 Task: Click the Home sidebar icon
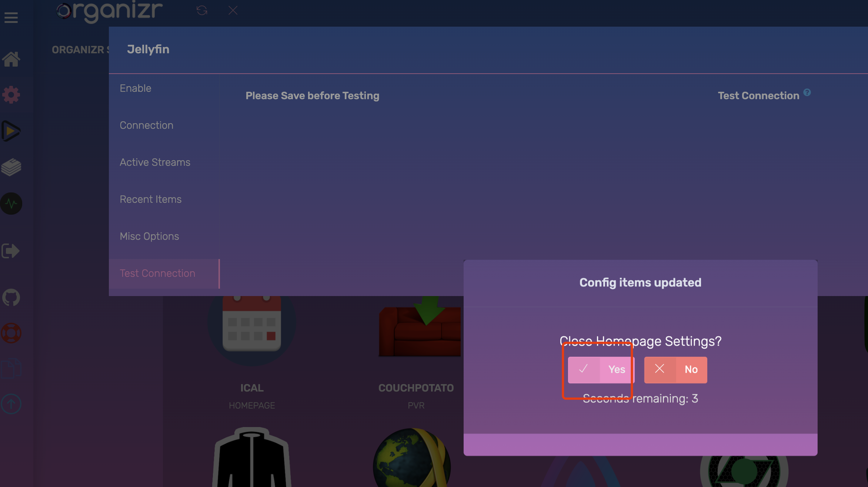pos(11,59)
